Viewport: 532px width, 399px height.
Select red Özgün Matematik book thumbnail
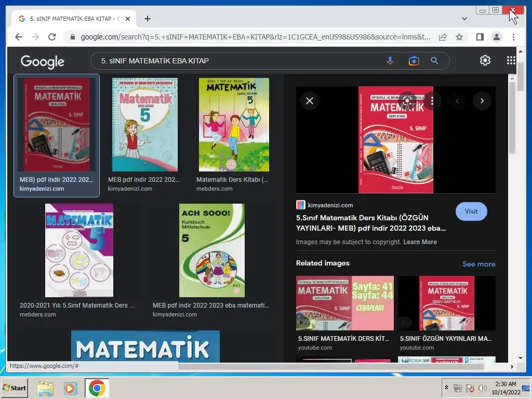(57, 125)
